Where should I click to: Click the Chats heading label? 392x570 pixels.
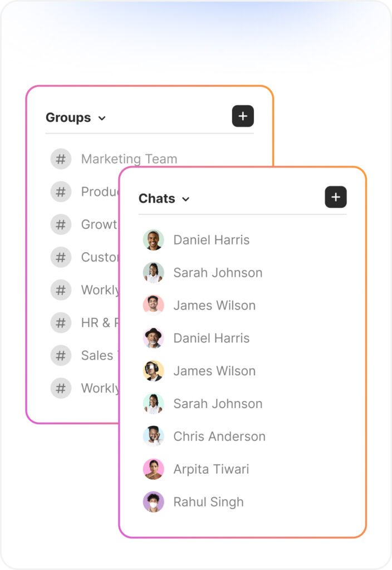156,199
